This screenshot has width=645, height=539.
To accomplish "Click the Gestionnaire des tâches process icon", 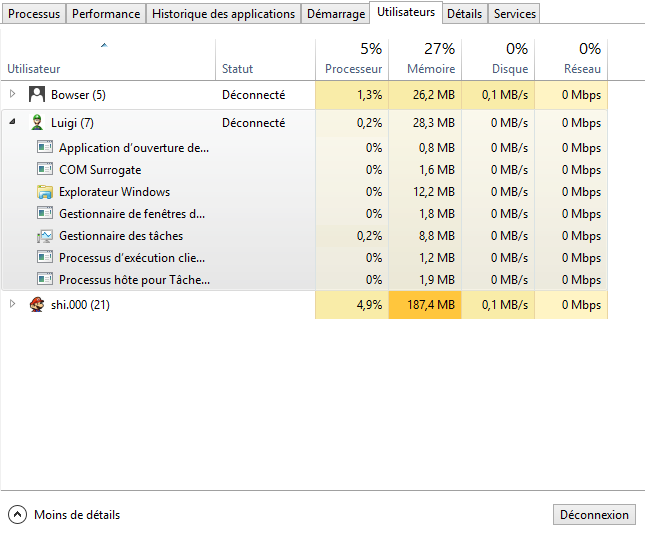I will click(x=45, y=236).
